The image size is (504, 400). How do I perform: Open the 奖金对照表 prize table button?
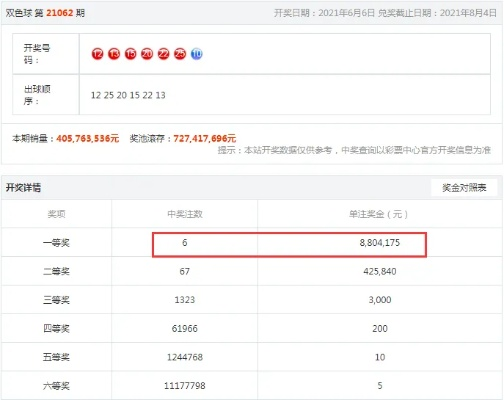464,188
